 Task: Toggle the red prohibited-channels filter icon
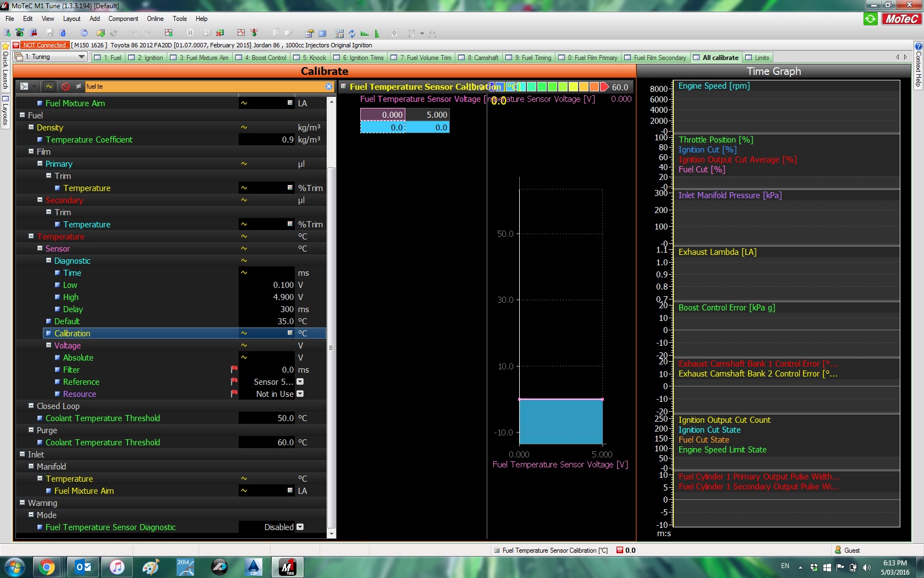65,86
